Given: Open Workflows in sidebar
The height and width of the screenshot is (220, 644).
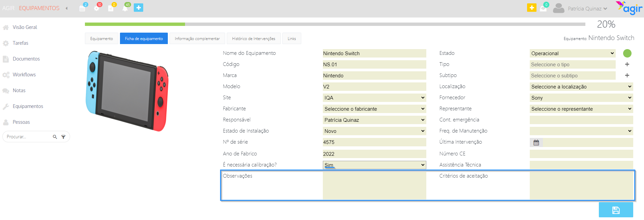Looking at the screenshot, I should coord(24,75).
